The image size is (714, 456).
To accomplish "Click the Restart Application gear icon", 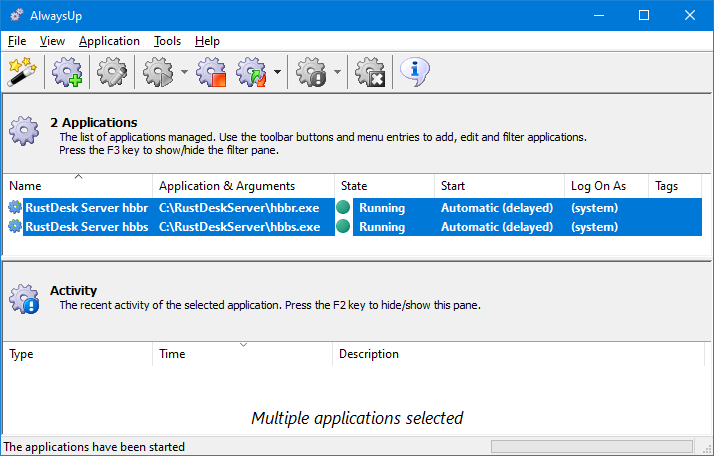I will click(x=251, y=72).
